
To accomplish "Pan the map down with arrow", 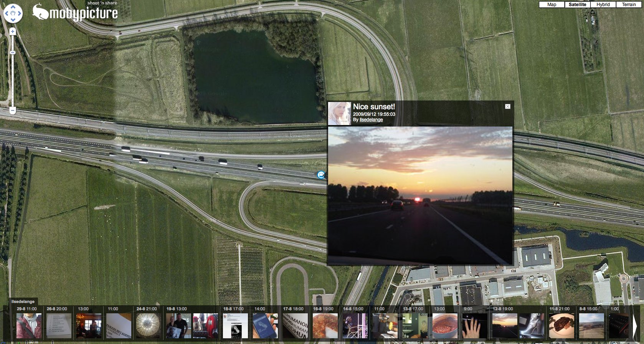I will click(13, 20).
